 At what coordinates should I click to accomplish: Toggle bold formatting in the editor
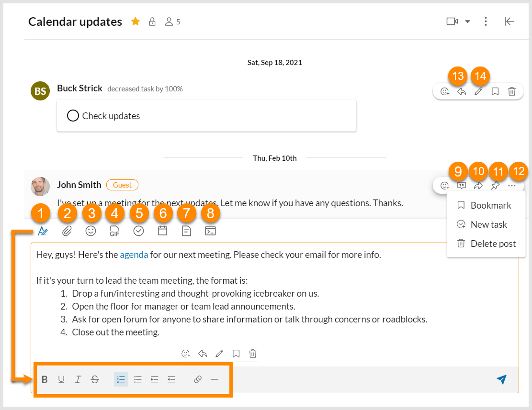(45, 379)
